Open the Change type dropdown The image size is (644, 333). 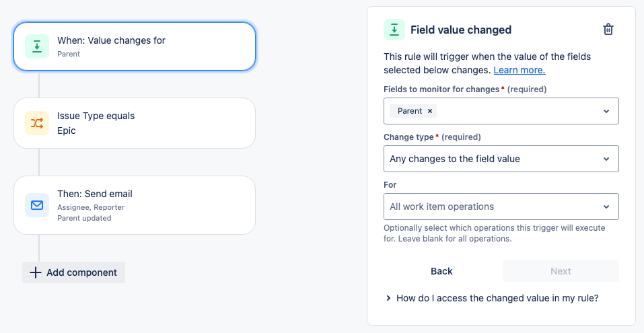501,159
